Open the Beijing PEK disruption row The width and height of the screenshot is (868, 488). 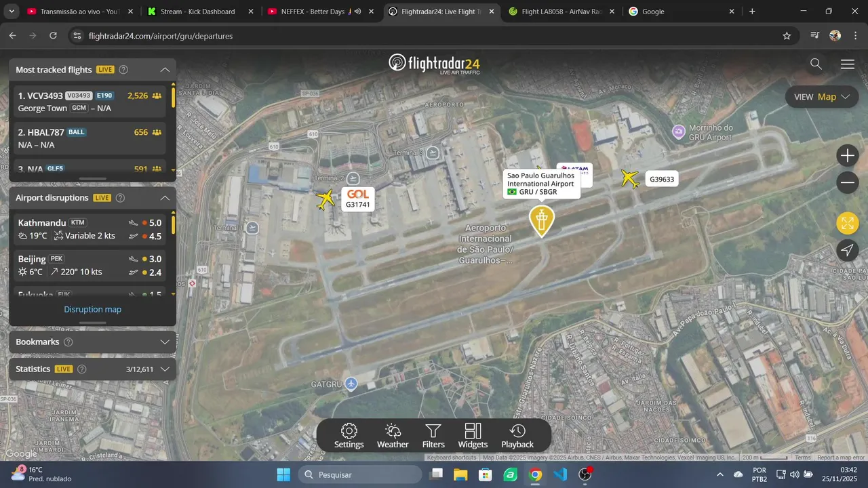coord(90,266)
